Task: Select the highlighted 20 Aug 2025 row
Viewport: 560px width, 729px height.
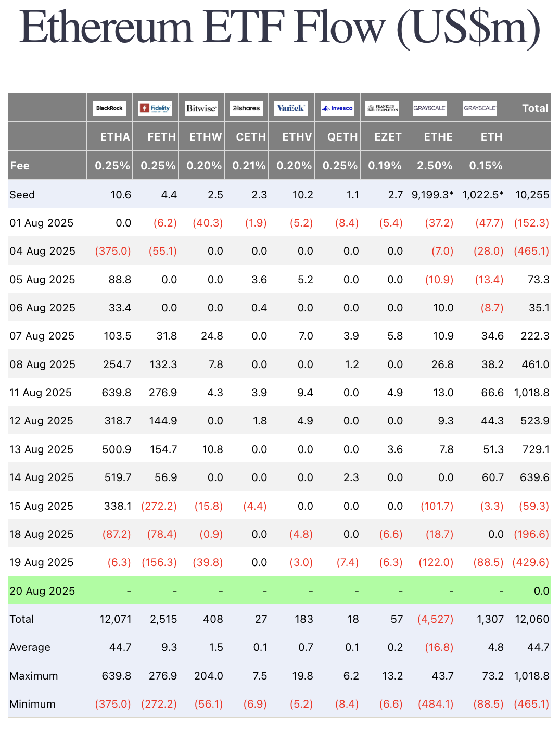Action: [x=279, y=591]
